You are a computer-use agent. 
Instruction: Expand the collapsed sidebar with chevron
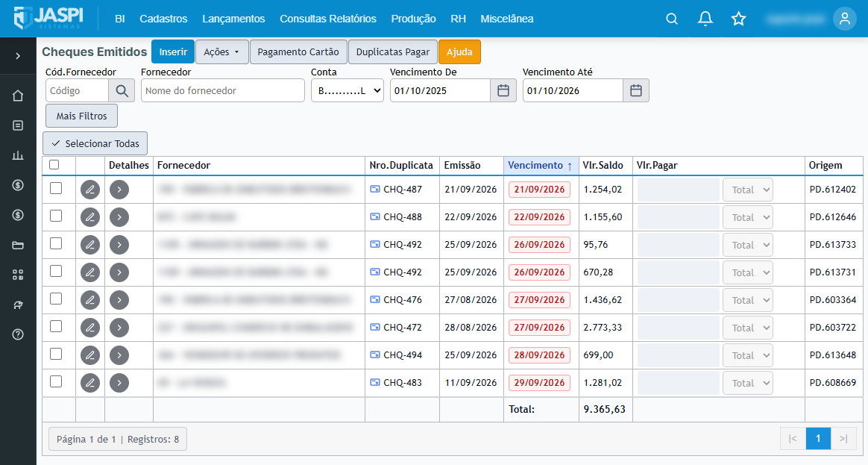(18, 56)
